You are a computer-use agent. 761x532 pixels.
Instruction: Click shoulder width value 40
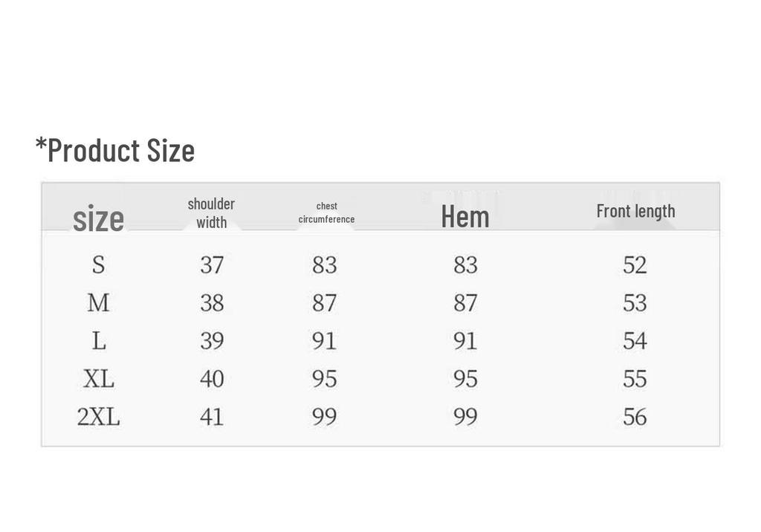coord(212,379)
